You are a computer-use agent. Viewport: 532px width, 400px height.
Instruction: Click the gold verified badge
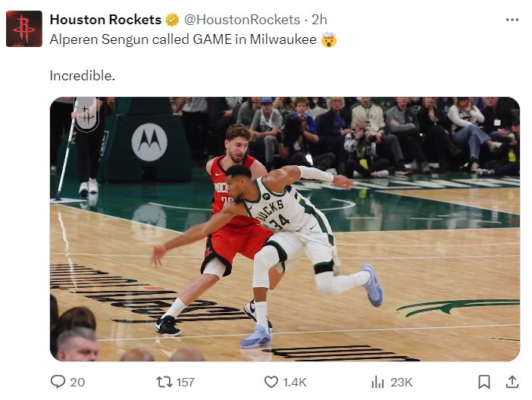coord(174,20)
